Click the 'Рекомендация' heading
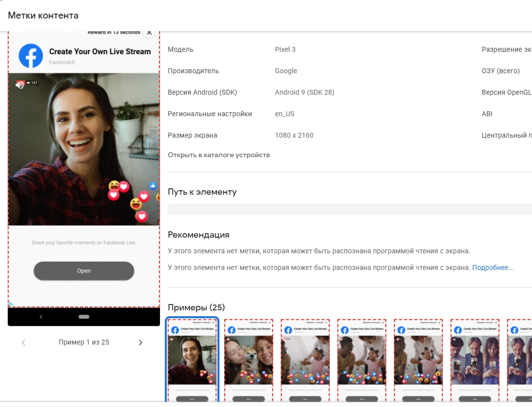 [x=198, y=235]
